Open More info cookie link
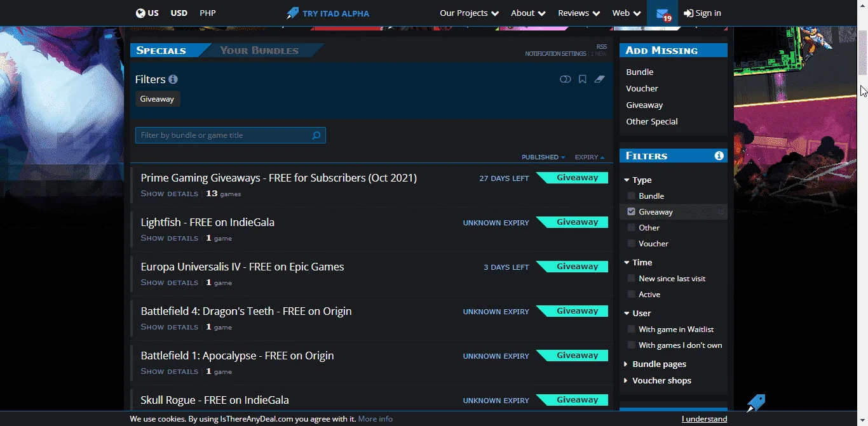Viewport: 868px width, 426px height. [375, 419]
